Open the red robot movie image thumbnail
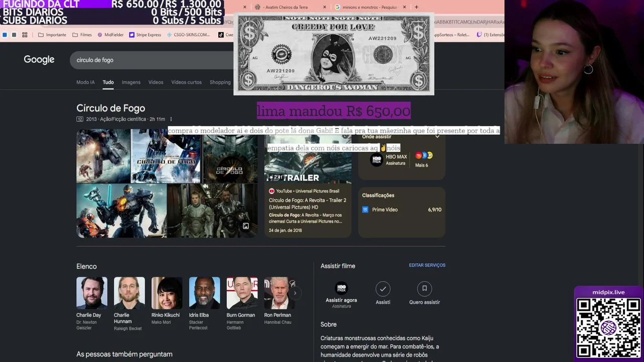This screenshot has width=644, height=362. point(103,156)
